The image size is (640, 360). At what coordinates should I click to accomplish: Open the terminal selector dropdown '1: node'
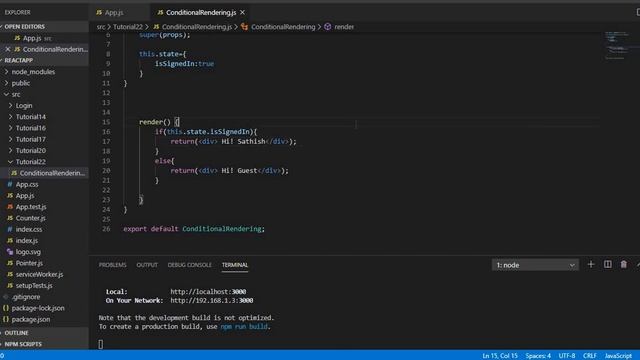pos(535,265)
